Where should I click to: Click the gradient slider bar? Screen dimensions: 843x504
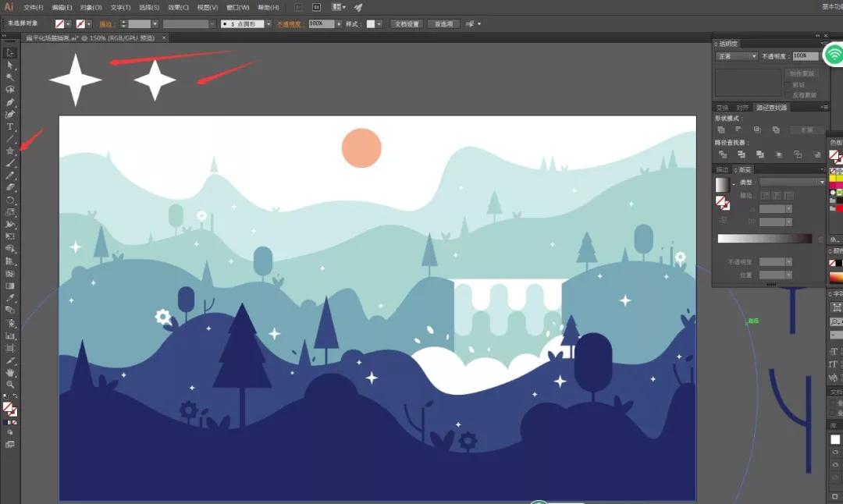click(x=764, y=239)
